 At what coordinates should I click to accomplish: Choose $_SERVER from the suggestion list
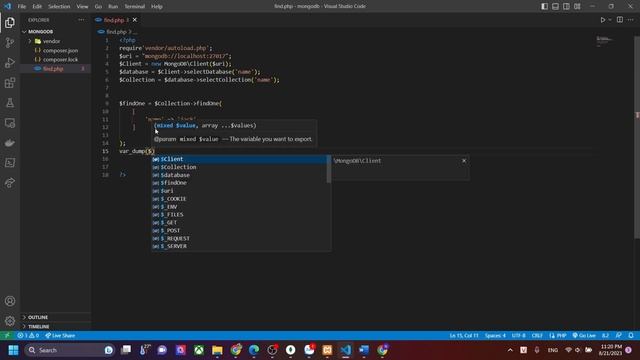(239, 246)
